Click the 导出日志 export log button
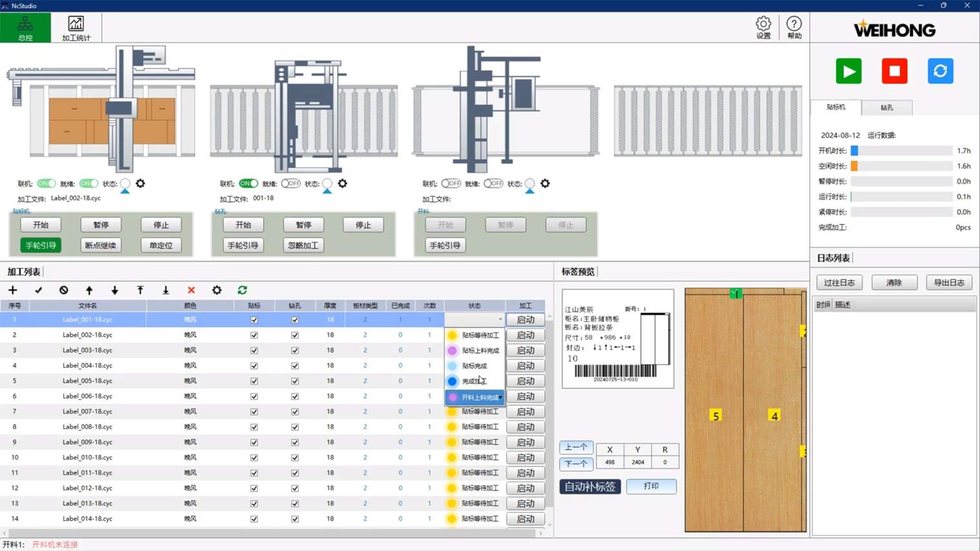Image resolution: width=980 pixels, height=551 pixels. pyautogui.click(x=949, y=283)
